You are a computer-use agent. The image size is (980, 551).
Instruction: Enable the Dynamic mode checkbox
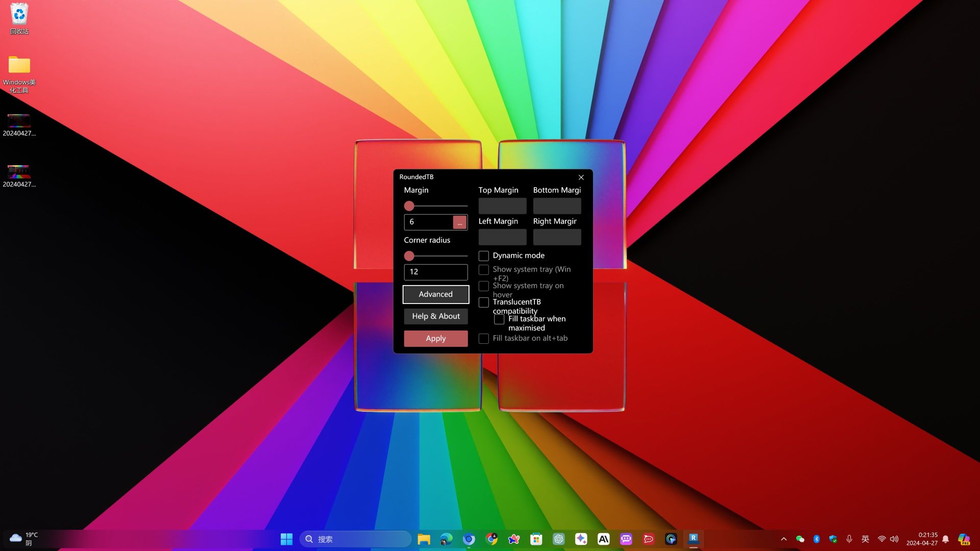click(483, 256)
